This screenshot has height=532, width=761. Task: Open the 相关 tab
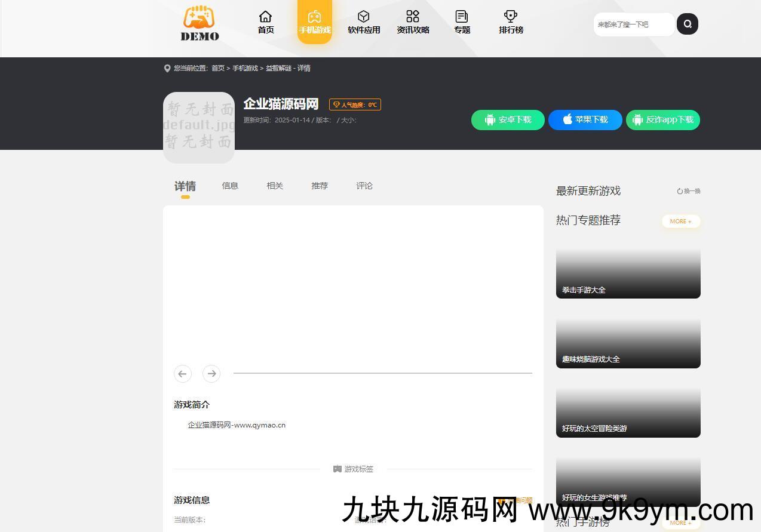[275, 186]
